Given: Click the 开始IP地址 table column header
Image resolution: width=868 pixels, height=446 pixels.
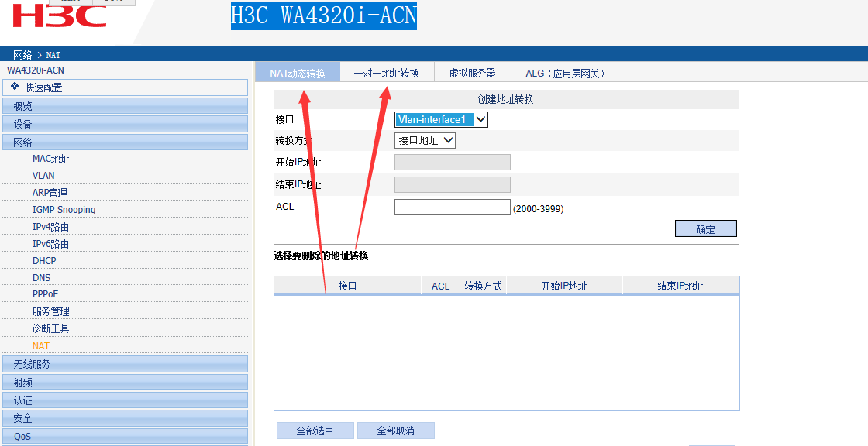Looking at the screenshot, I should (565, 286).
